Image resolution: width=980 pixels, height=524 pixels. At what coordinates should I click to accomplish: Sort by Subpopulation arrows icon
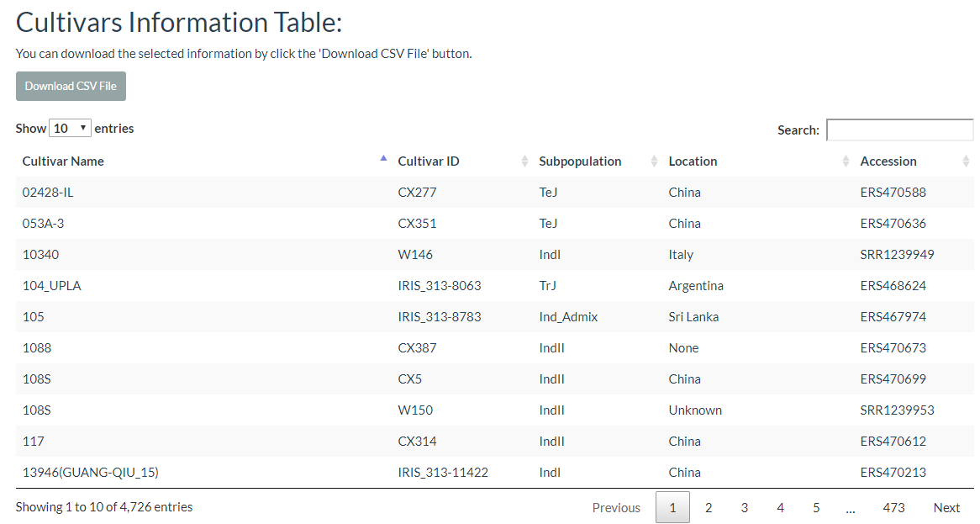click(654, 161)
